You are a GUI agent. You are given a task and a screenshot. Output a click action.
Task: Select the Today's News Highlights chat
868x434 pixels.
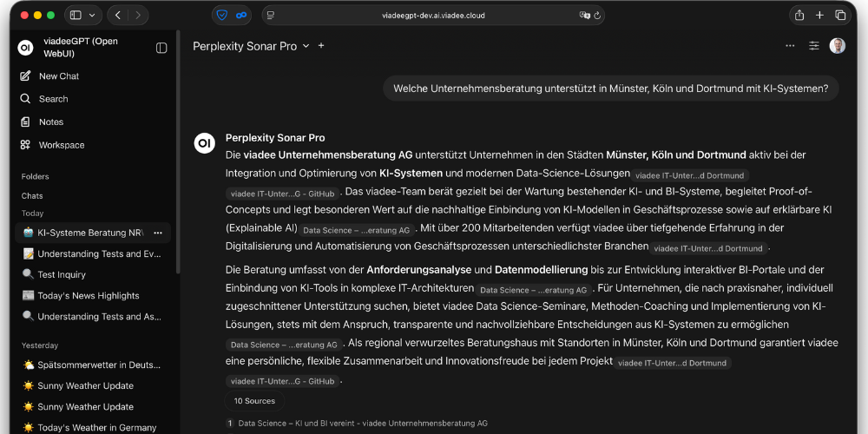tap(88, 296)
